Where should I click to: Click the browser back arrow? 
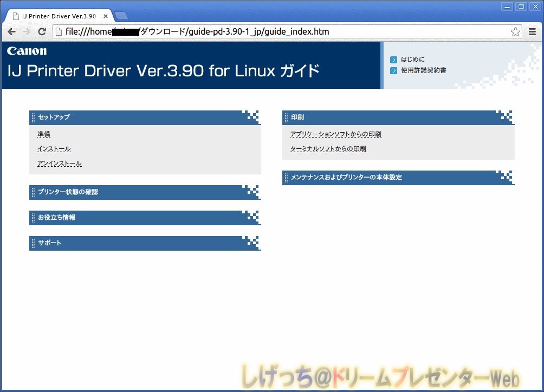tap(11, 32)
